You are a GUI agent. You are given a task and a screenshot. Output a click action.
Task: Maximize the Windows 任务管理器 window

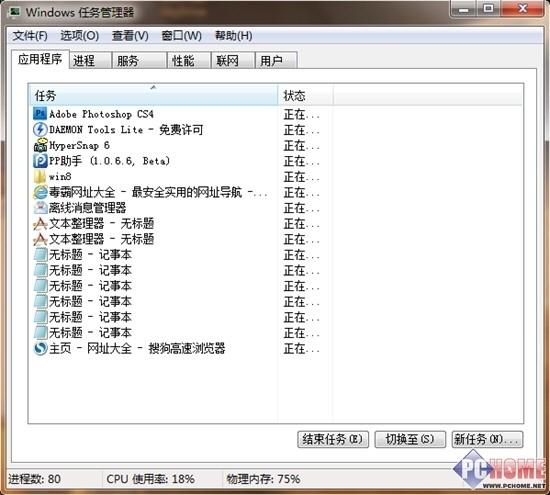tap(489, 8)
